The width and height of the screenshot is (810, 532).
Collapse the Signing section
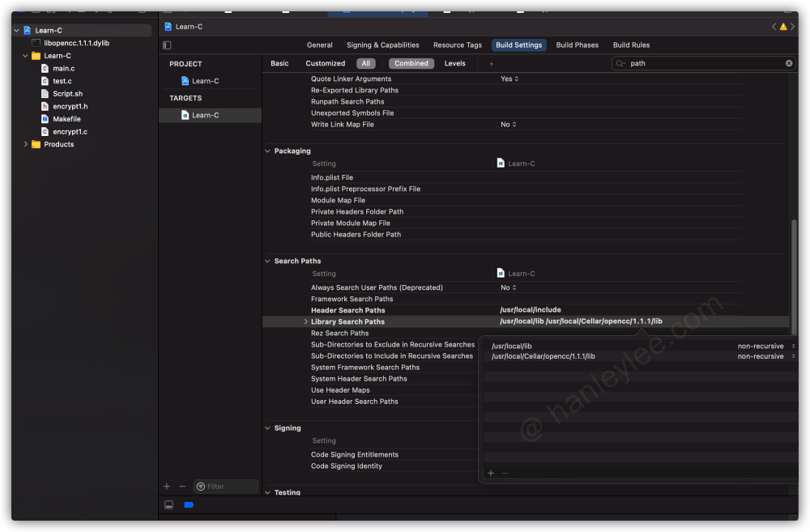(267, 428)
